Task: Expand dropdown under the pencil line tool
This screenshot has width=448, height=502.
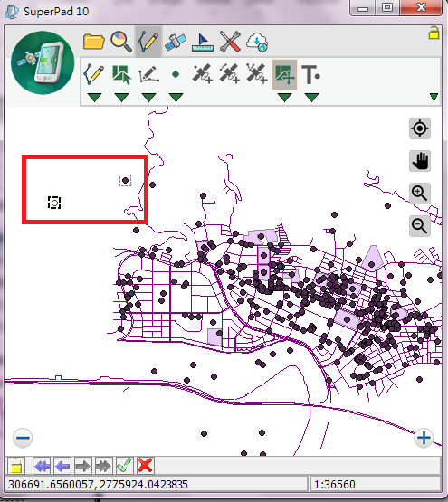Action: (94, 98)
